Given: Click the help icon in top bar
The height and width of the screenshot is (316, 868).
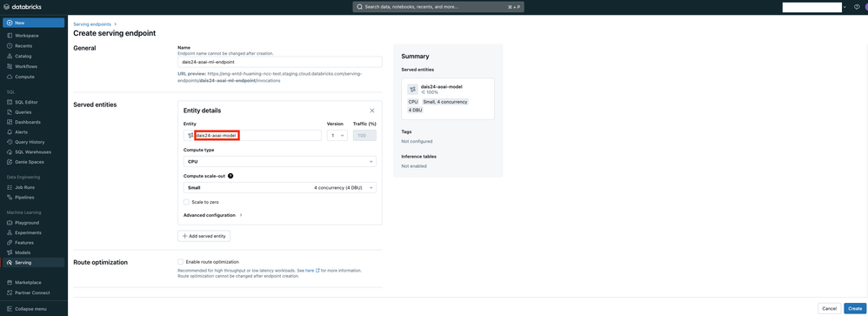Looking at the screenshot, I should click(857, 7).
